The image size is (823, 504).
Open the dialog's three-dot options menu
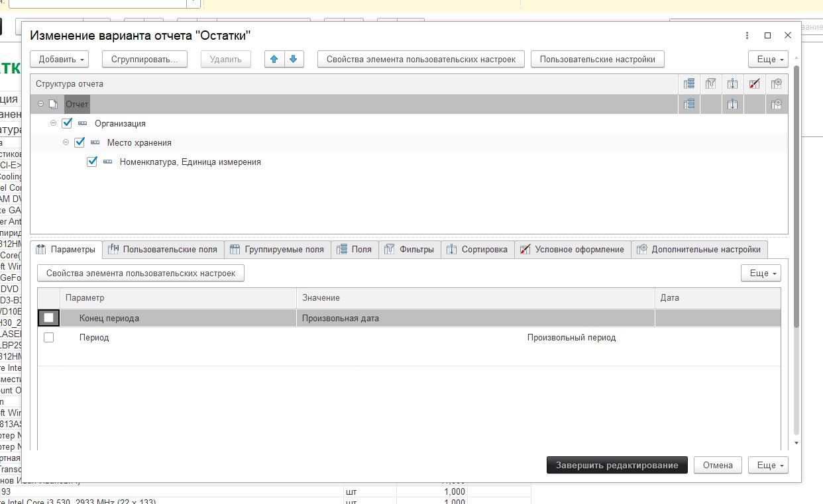tap(747, 35)
